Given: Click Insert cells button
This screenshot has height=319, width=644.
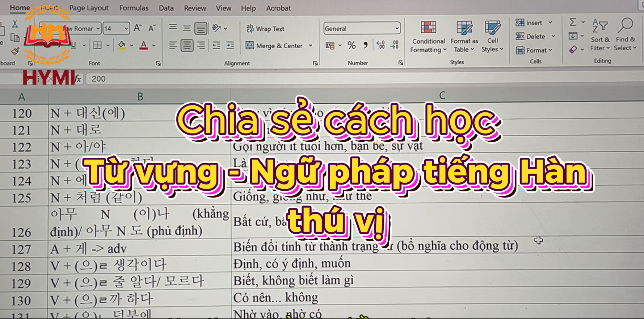Looking at the screenshot, I should coord(529,23).
